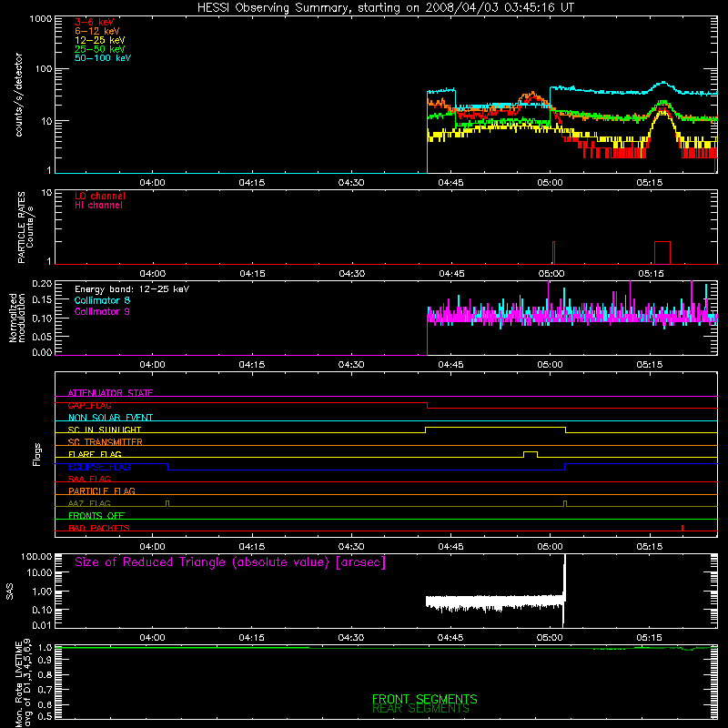Click the ECLIPSE_FLAG label

99,467
